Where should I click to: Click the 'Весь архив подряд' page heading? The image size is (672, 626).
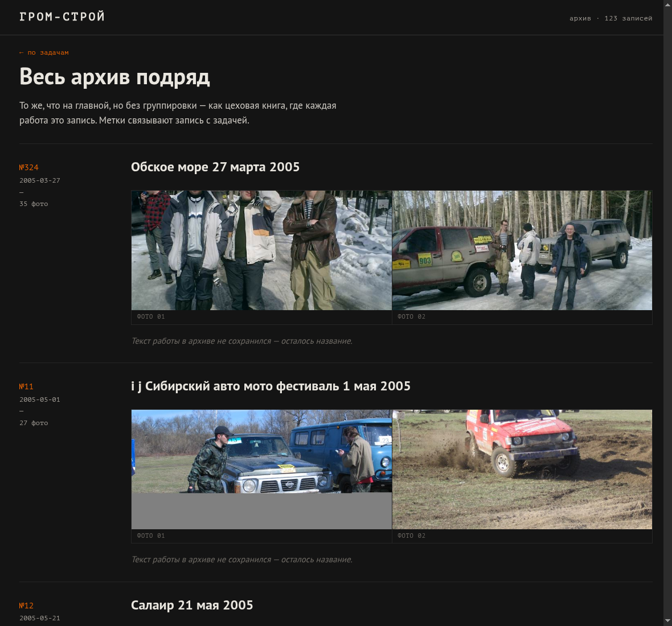tap(115, 77)
